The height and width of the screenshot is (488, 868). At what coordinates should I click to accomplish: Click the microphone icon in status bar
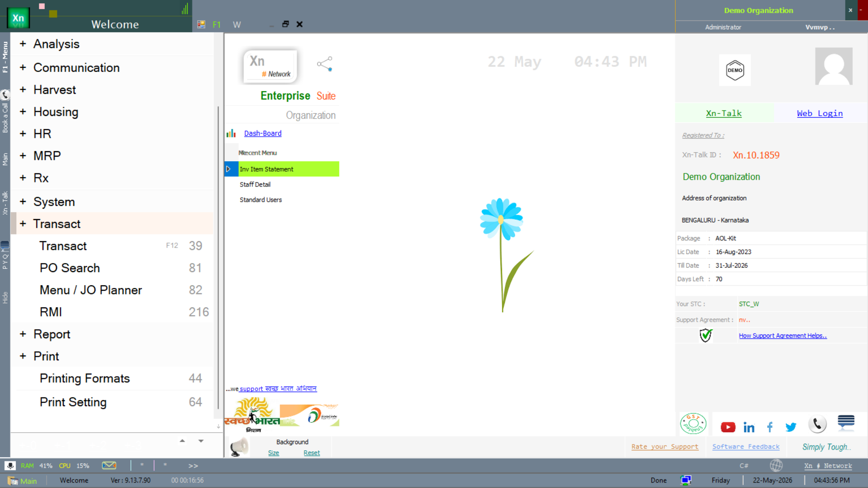pyautogui.click(x=10, y=465)
